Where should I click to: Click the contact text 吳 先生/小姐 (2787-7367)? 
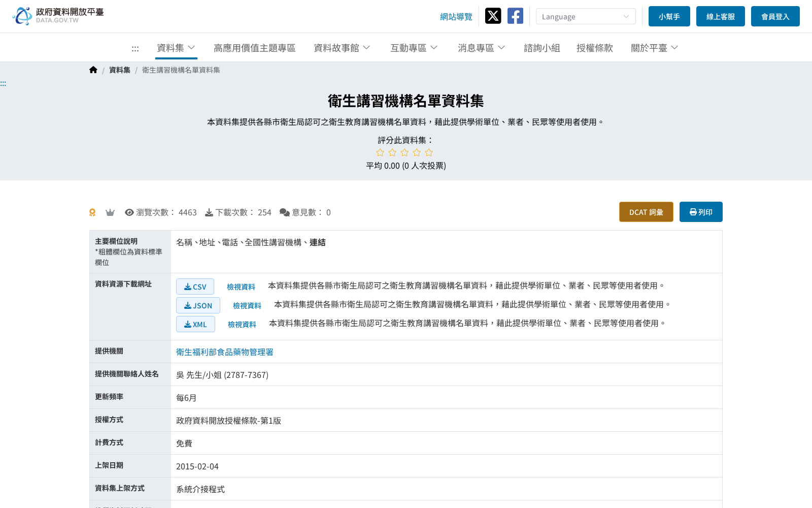(x=222, y=375)
